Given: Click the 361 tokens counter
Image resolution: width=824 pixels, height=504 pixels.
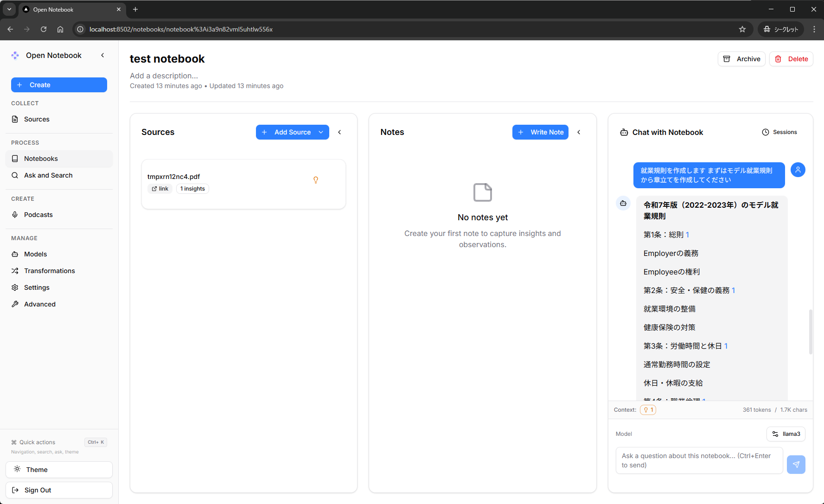Looking at the screenshot, I should (x=757, y=410).
